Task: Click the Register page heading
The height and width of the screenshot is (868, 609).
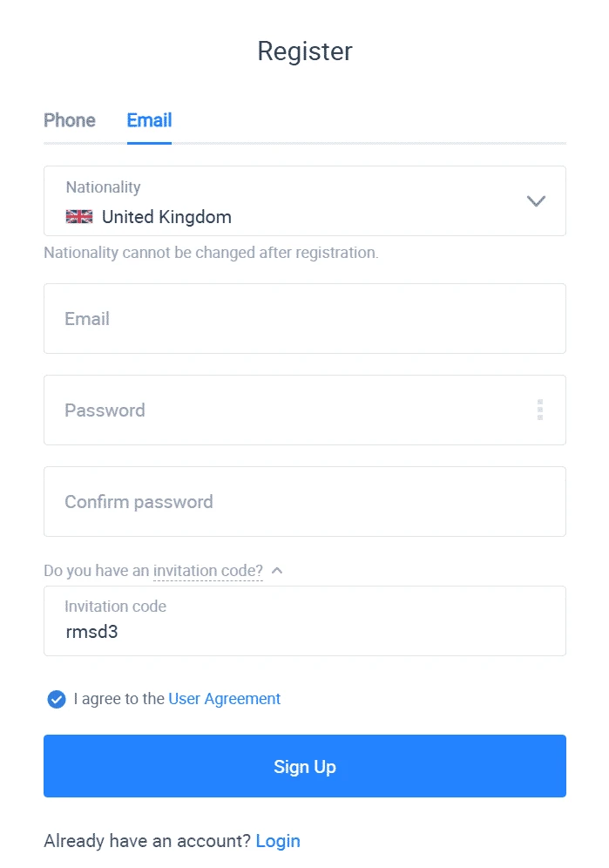Action: pyautogui.click(x=304, y=51)
